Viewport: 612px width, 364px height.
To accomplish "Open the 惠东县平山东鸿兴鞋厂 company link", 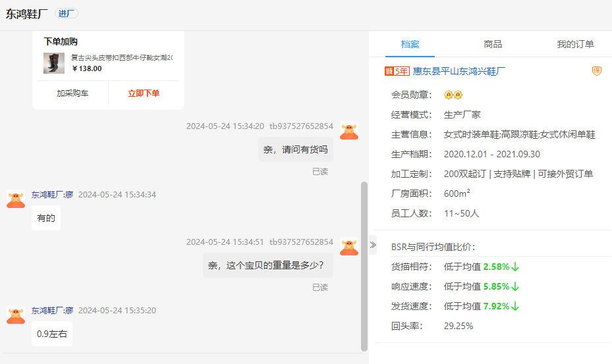I will click(459, 71).
